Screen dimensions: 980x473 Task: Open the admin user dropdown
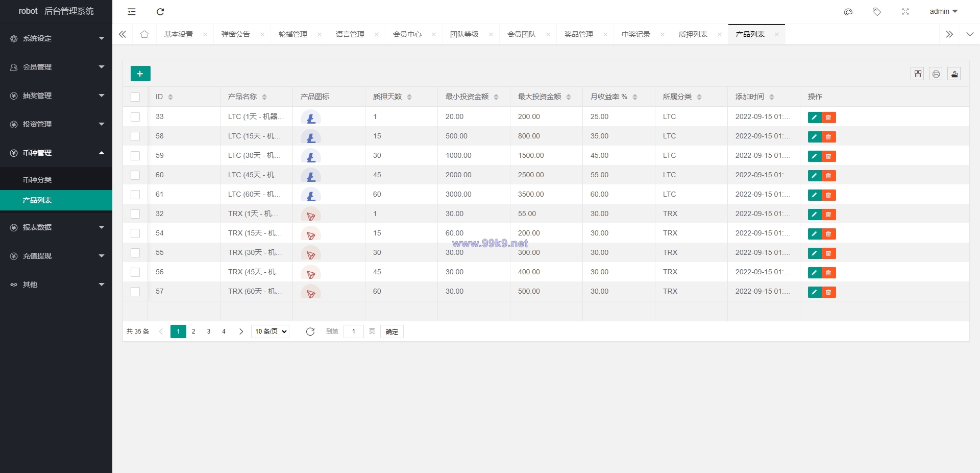click(x=943, y=11)
